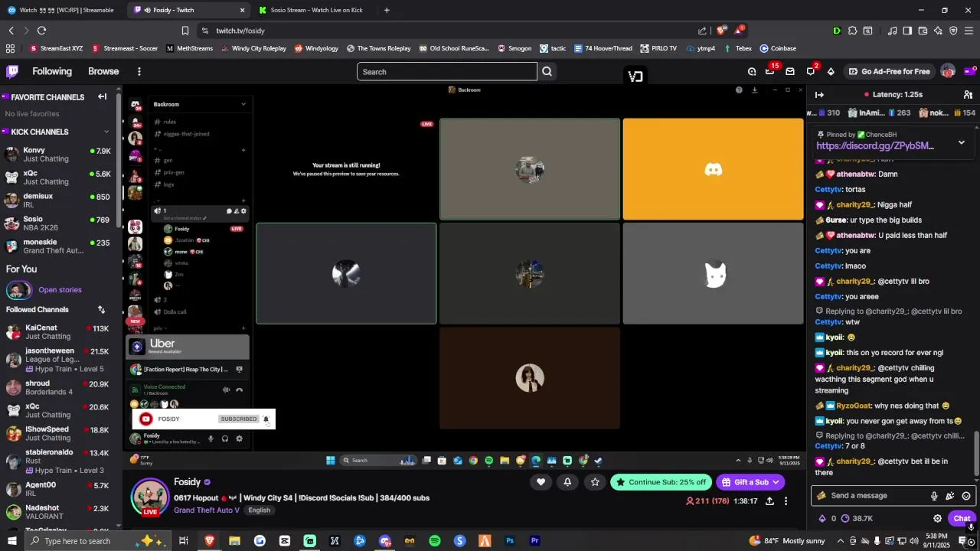Image resolution: width=980 pixels, height=551 pixels.
Task: Open Brave Leo AI sparkle icon
Action: [x=938, y=31]
